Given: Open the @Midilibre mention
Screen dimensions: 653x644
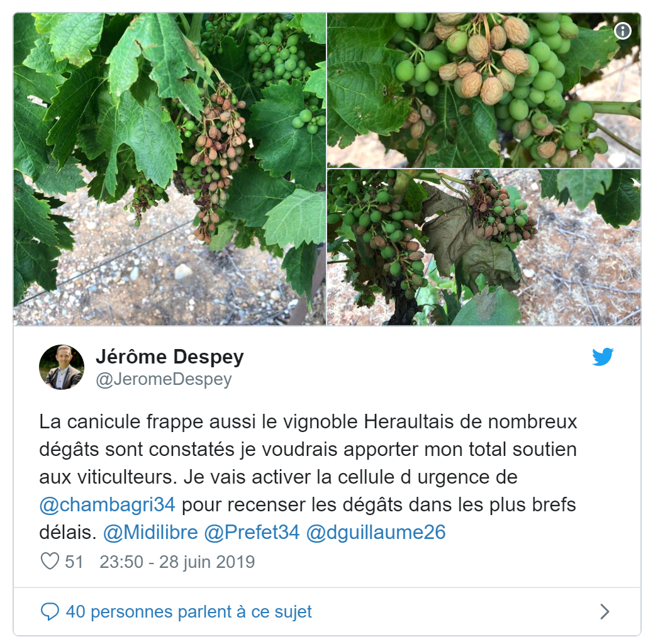Looking at the screenshot, I should tap(150, 532).
